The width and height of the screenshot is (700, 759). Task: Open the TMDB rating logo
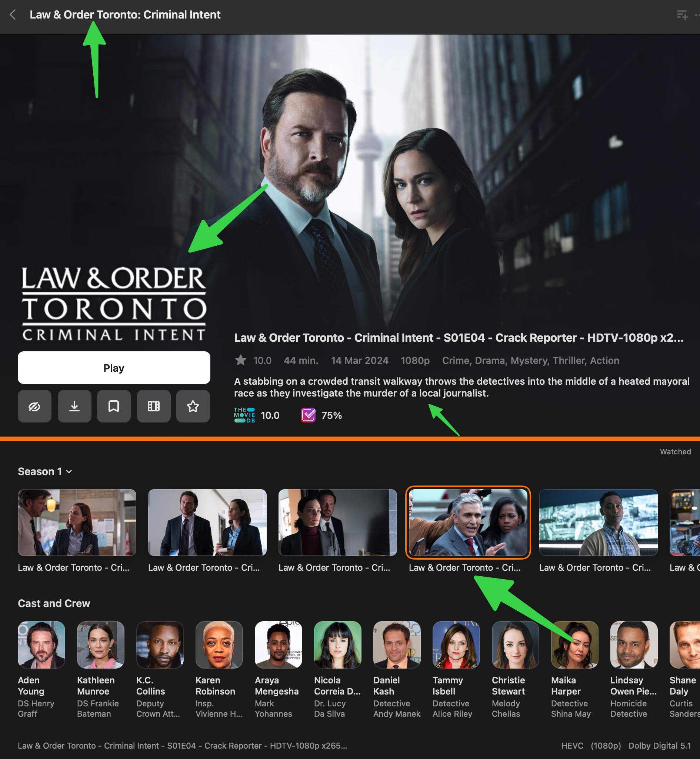(x=244, y=415)
